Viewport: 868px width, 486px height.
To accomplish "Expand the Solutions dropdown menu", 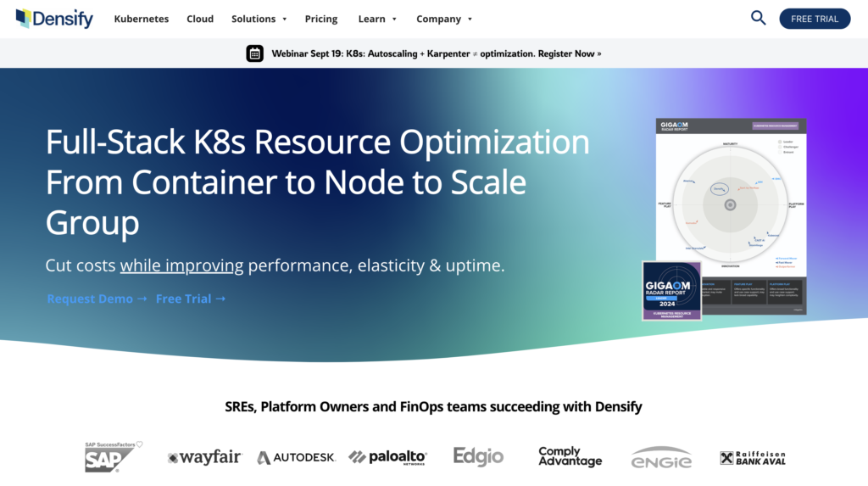I will click(x=259, y=19).
